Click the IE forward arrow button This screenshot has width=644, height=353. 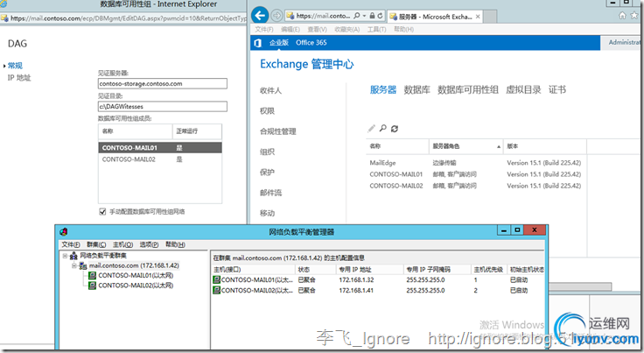click(x=276, y=16)
